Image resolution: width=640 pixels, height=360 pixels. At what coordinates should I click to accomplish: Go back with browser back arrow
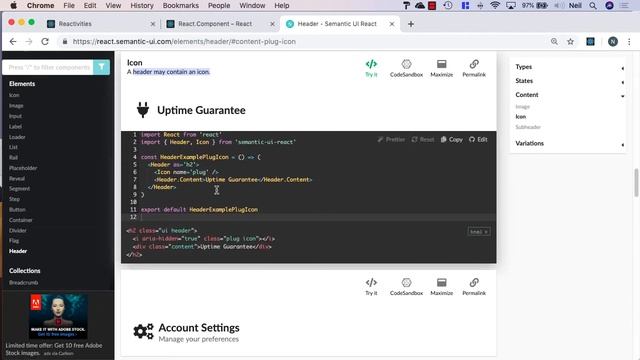coord(13,42)
